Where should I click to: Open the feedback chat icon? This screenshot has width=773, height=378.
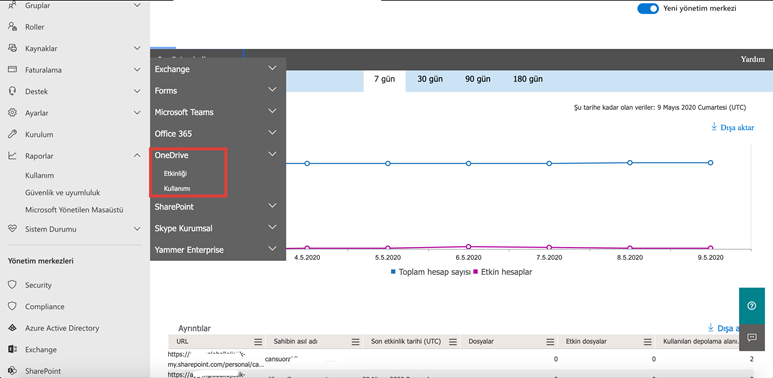pyautogui.click(x=751, y=338)
